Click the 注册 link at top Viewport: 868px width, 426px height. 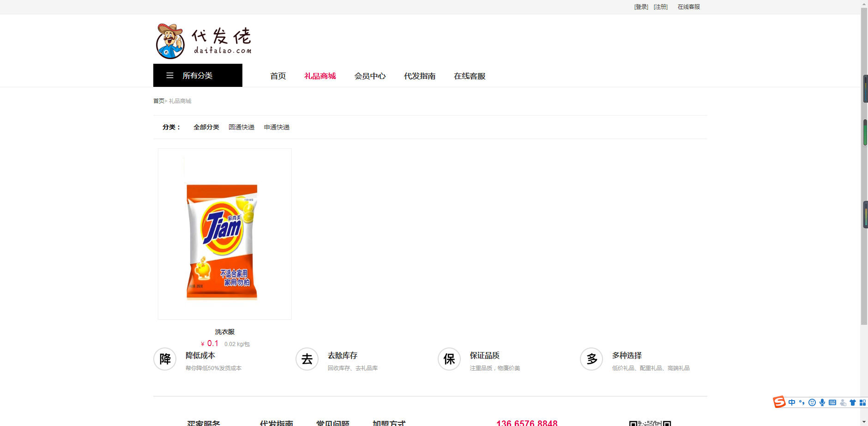[661, 7]
